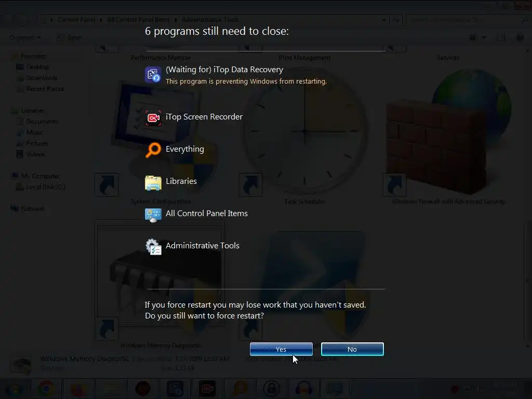The height and width of the screenshot is (399, 532).
Task: Click Administrative Tools breadcrumb in address bar
Action: (210, 20)
